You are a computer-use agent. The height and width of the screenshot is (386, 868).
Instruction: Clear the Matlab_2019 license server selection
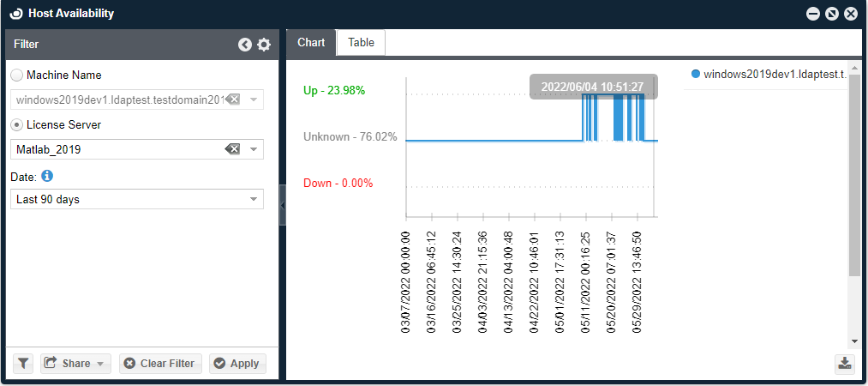pos(232,149)
